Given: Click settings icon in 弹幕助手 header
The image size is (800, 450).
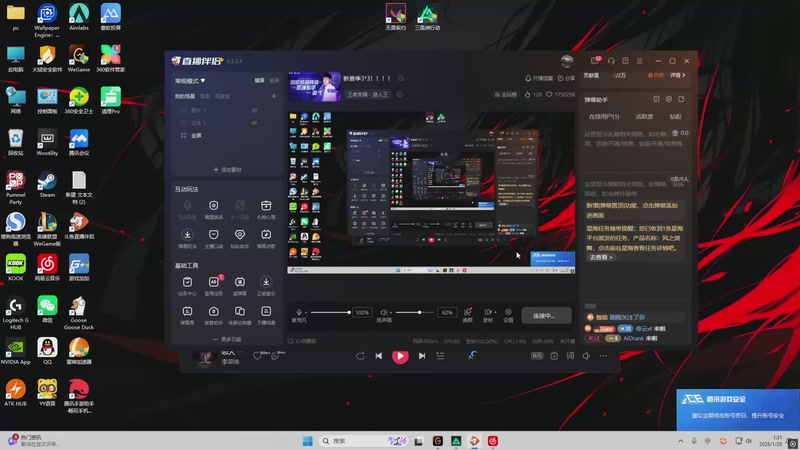Looking at the screenshot, I should pyautogui.click(x=668, y=99).
